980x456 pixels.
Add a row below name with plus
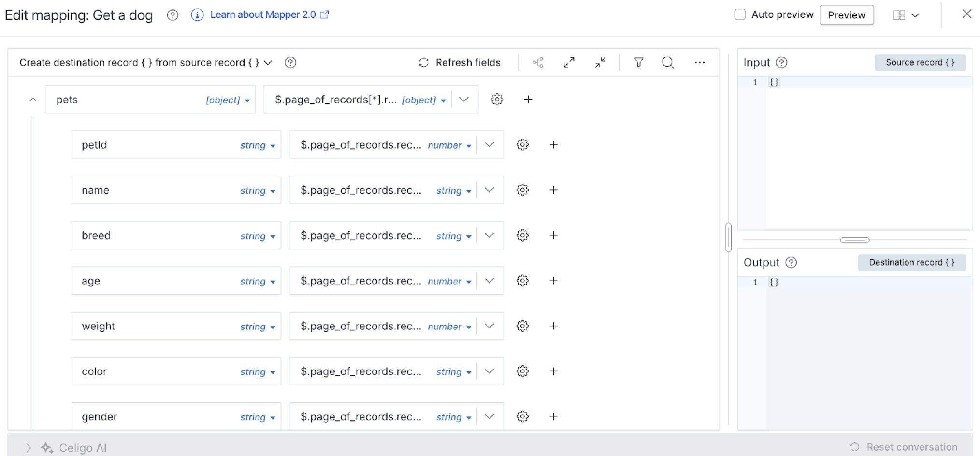pyautogui.click(x=554, y=190)
